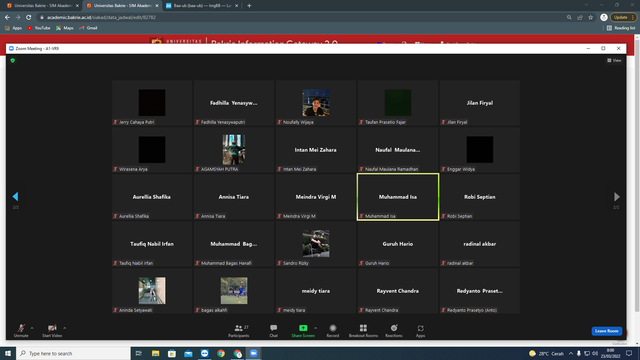Image resolution: width=640 pixels, height=360 pixels.
Task: Select Aninda Setyawati's profile picture
Action: click(x=152, y=291)
